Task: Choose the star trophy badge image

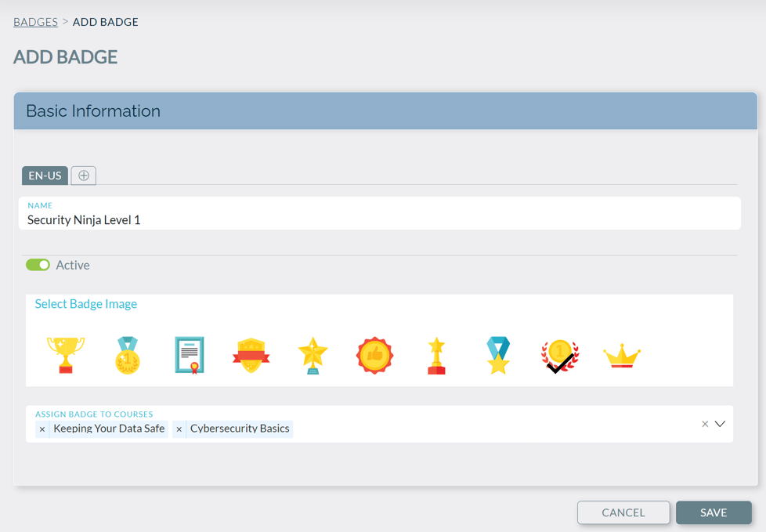Action: 436,354
